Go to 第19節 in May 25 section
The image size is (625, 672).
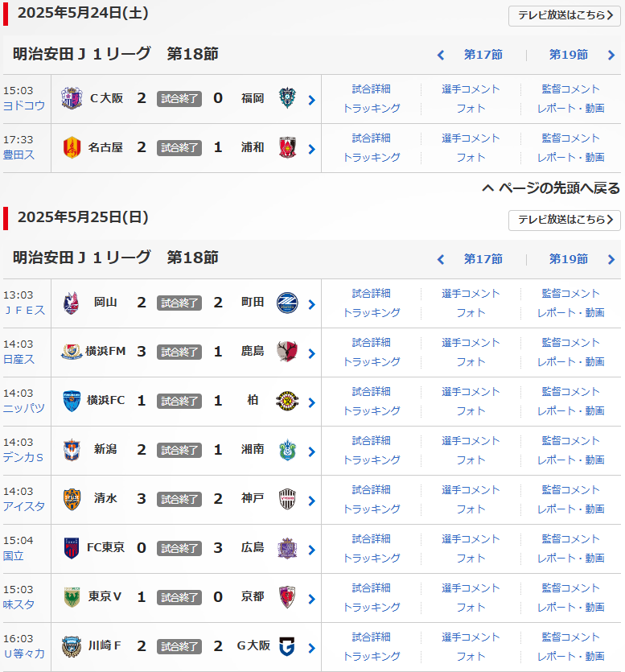coord(568,259)
